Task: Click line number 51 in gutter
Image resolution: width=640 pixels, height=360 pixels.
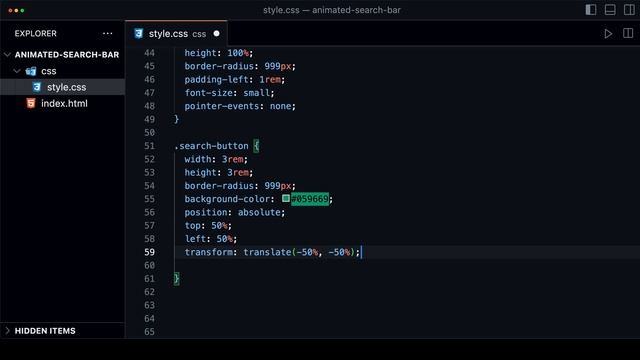Action: tap(149, 146)
